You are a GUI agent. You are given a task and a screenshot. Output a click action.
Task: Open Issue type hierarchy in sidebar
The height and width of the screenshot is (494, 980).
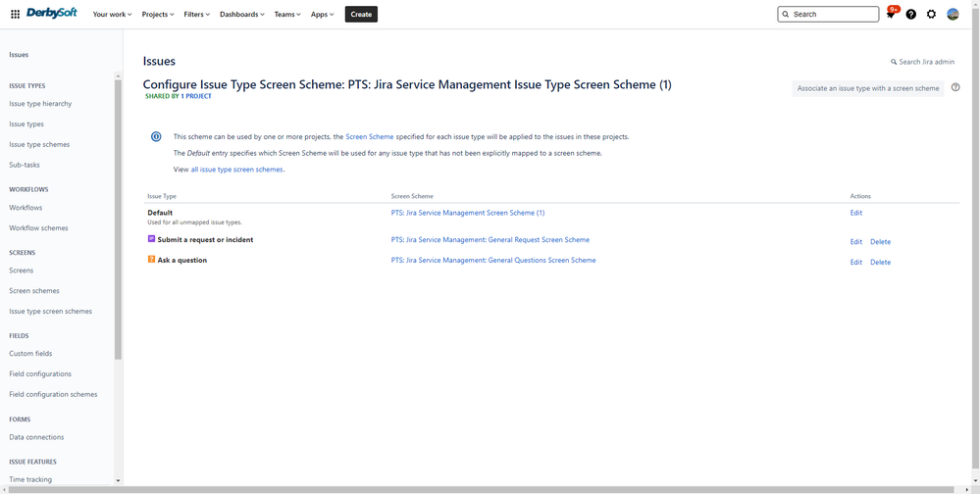tap(40, 104)
